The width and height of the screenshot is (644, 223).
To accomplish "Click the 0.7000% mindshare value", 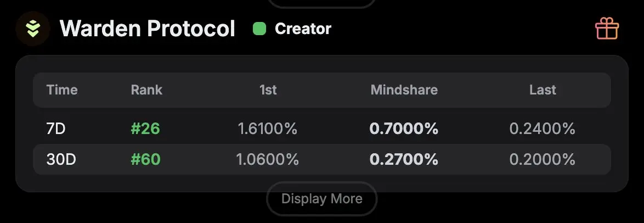I will tap(404, 129).
